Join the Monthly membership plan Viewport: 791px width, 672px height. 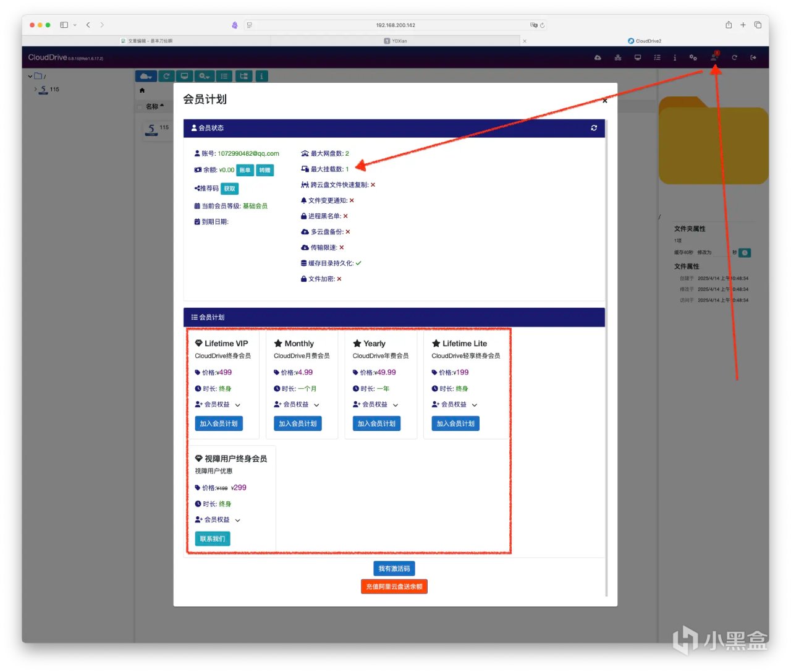(298, 423)
